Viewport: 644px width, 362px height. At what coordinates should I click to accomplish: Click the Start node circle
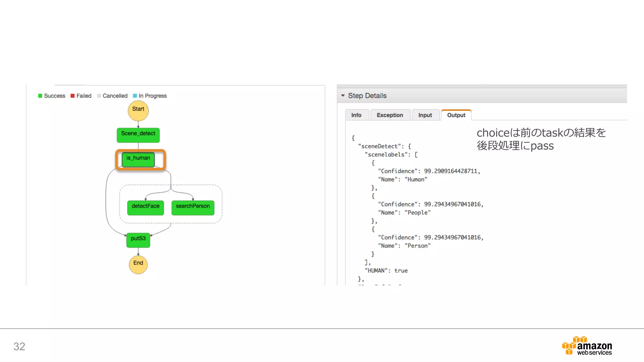click(138, 111)
